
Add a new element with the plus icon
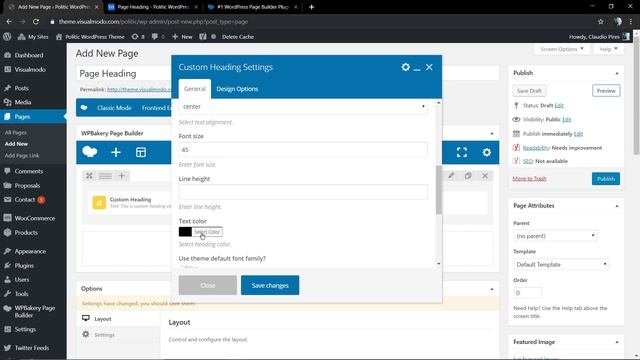point(116,152)
